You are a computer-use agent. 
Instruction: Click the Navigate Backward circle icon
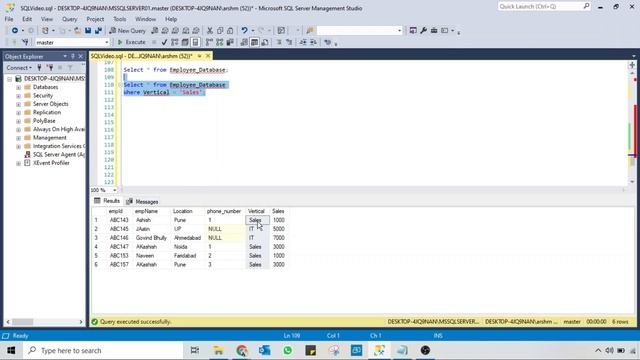point(15,31)
